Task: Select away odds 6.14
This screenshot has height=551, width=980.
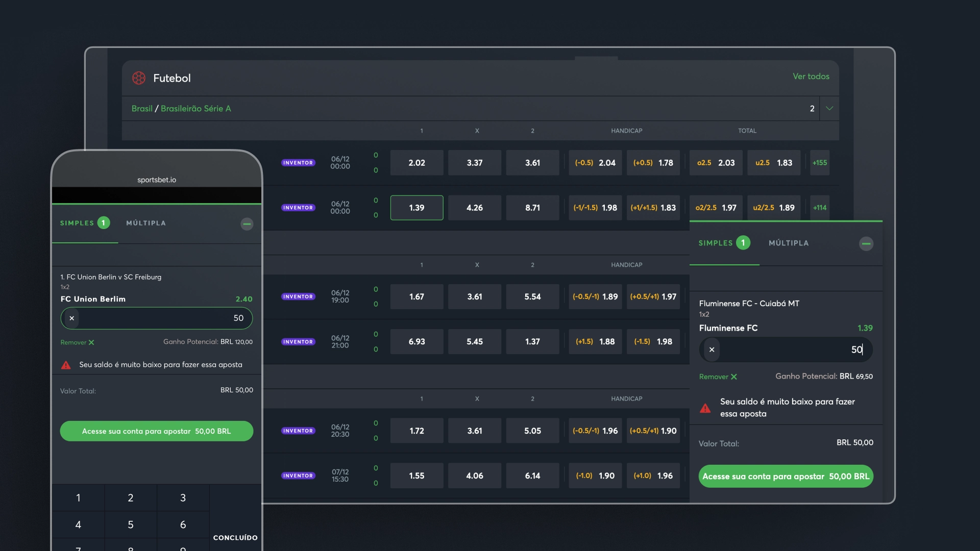Action: 532,475
